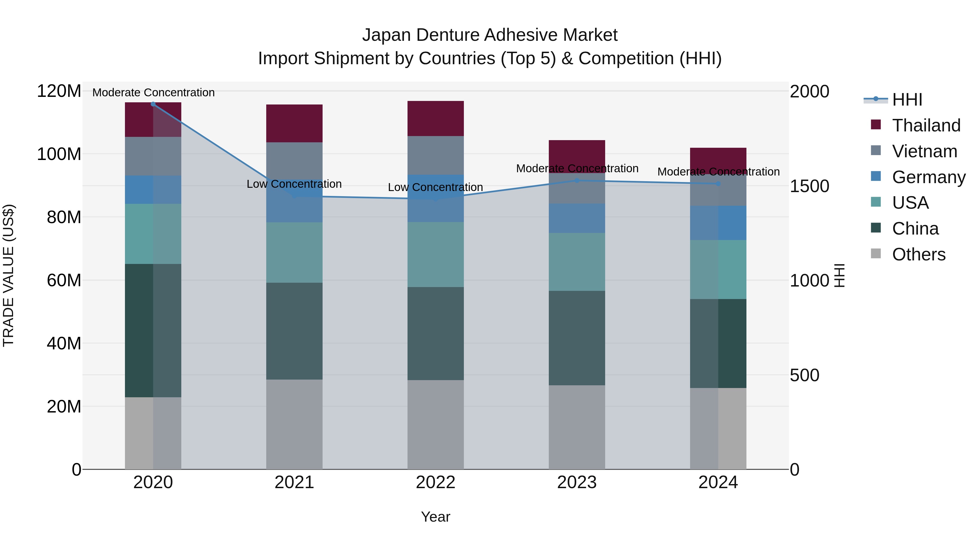Click the Japan Denture Adhesive Market title

(x=490, y=35)
